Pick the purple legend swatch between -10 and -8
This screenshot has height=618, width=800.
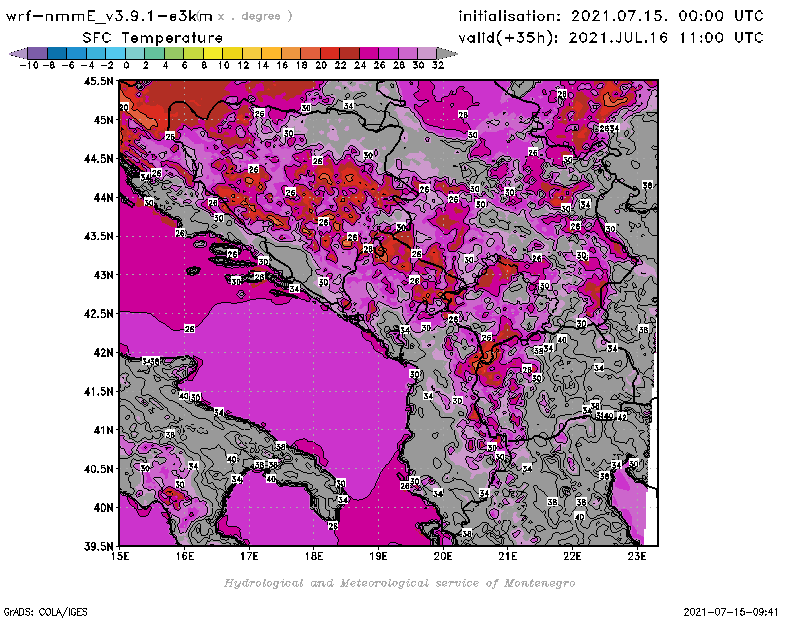pos(38,53)
